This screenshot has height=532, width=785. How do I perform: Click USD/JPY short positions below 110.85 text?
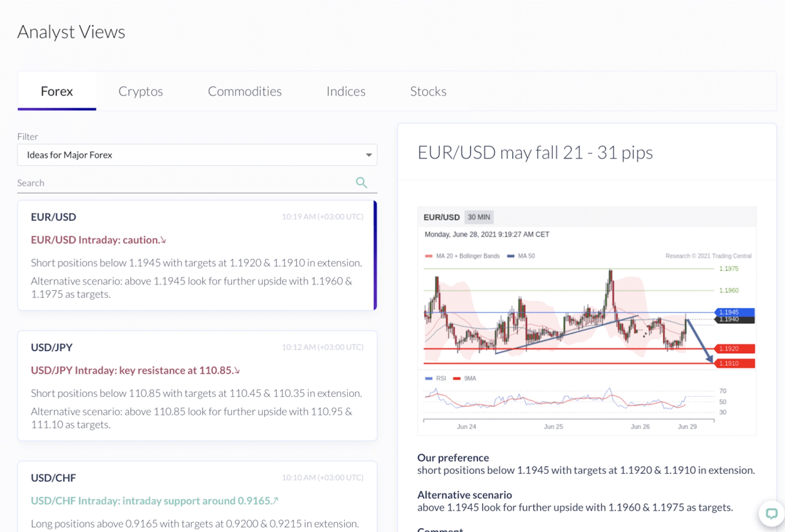[196, 393]
